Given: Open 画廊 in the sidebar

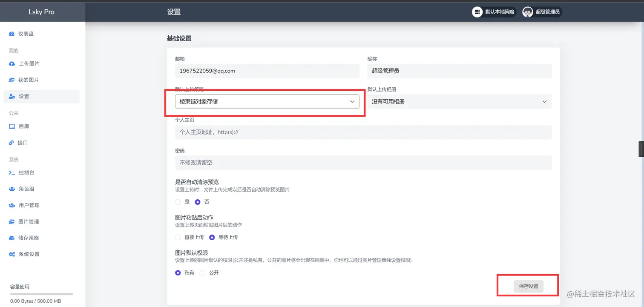Looking at the screenshot, I should tap(42, 126).
